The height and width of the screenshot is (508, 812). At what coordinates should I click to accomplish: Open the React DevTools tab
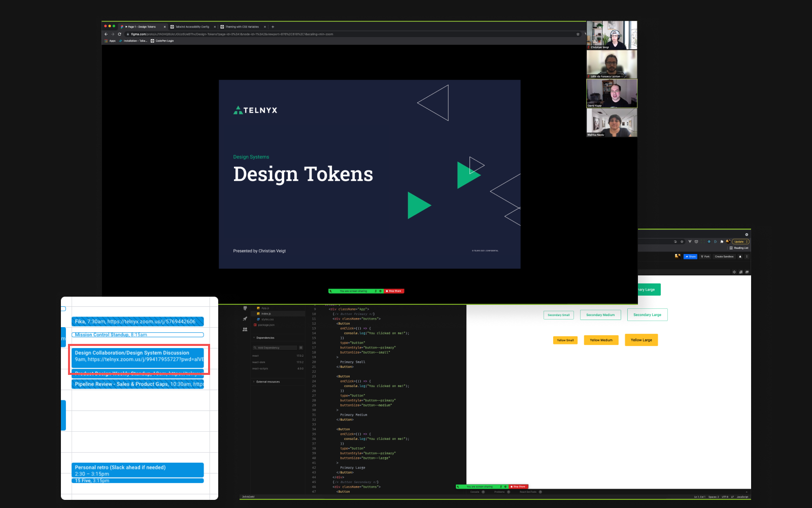tap(530, 492)
